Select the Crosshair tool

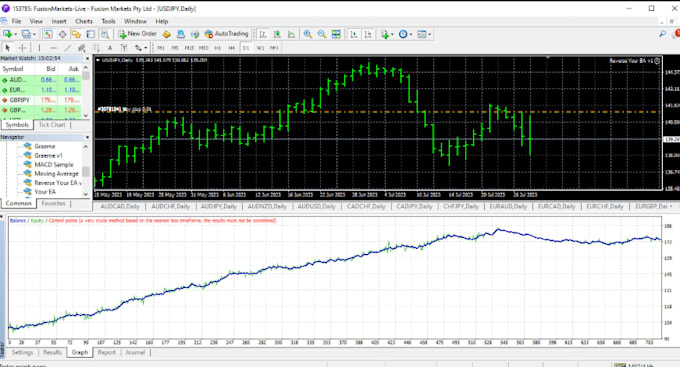click(22, 48)
